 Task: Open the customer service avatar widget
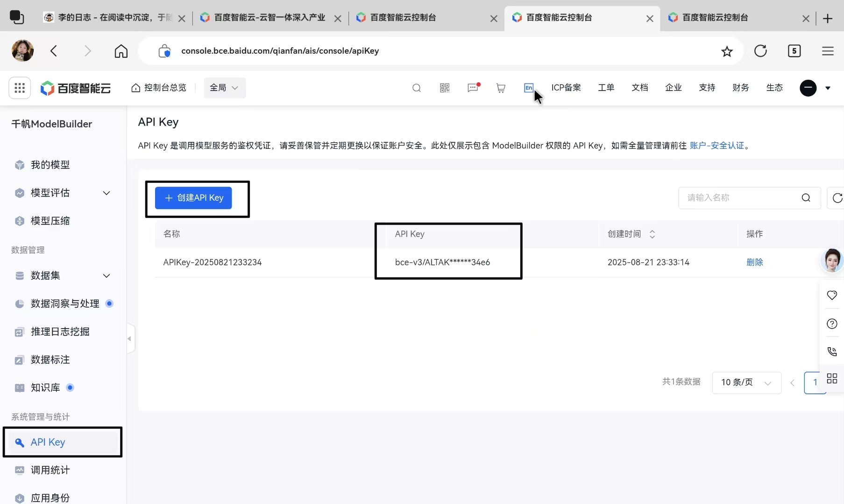832,260
